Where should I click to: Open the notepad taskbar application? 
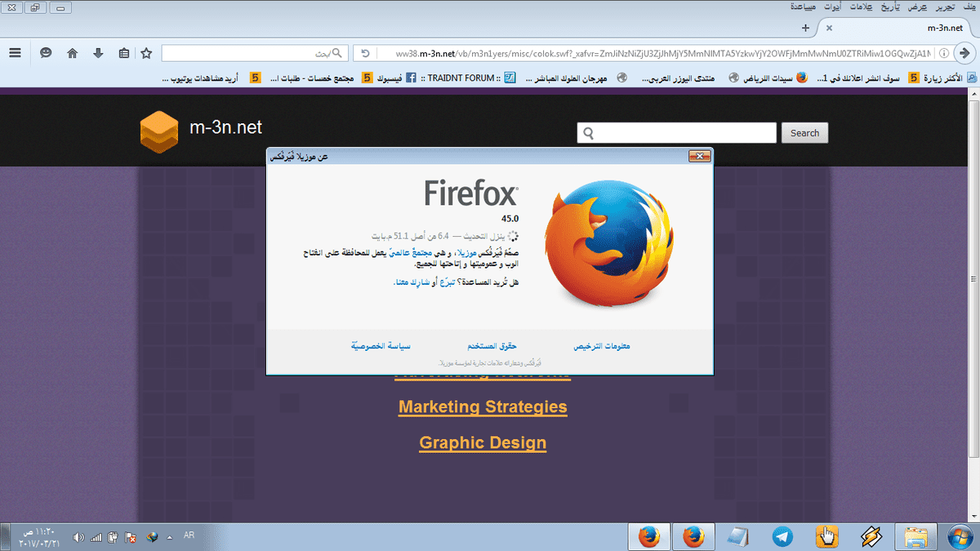tap(738, 536)
